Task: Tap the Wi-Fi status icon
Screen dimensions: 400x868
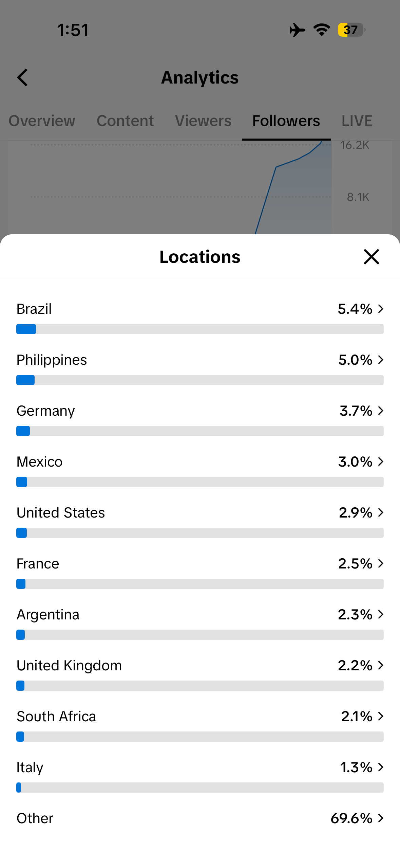Action: pyautogui.click(x=322, y=30)
